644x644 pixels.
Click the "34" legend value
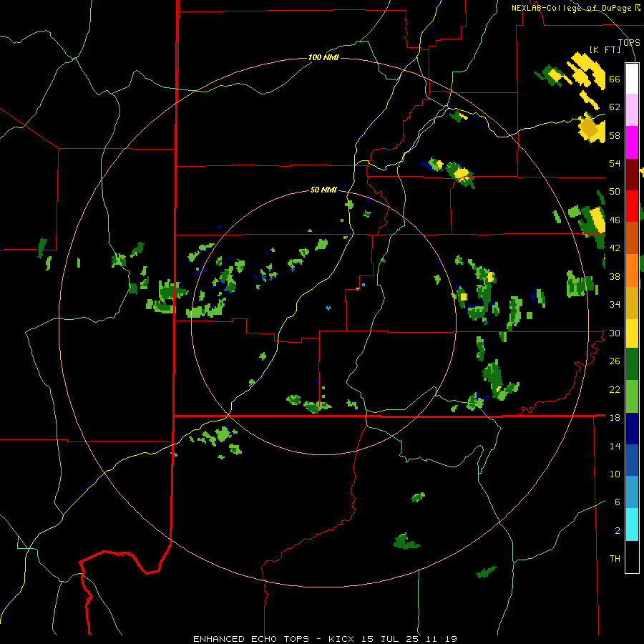pyautogui.click(x=615, y=305)
